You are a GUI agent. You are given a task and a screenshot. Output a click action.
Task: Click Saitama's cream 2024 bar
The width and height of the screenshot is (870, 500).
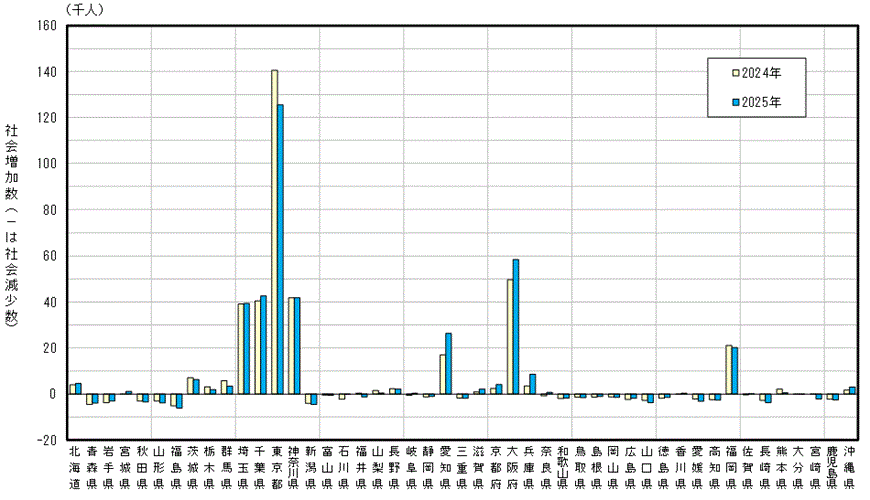pos(240,348)
